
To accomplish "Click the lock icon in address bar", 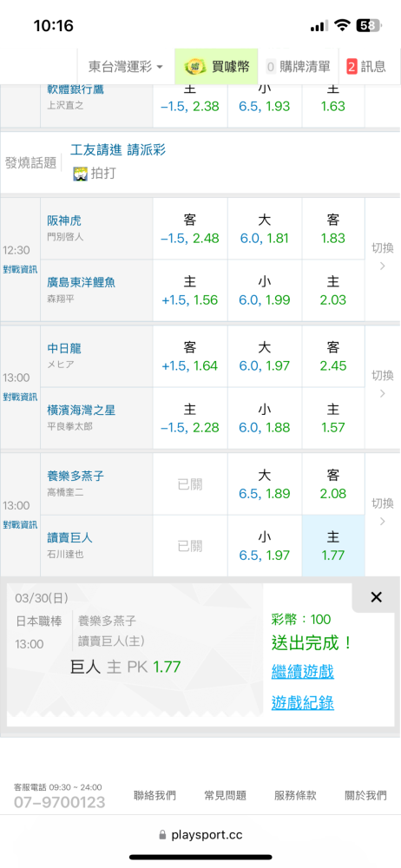I will [162, 835].
